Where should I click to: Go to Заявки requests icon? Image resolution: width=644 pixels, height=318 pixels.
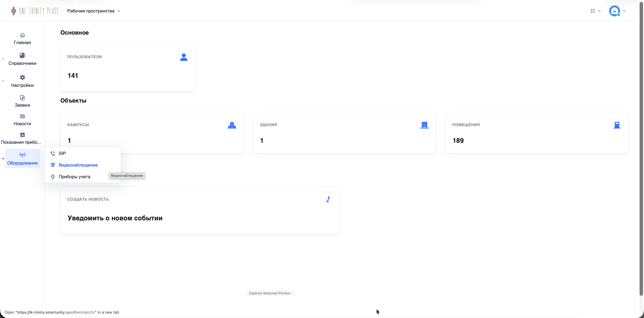click(x=22, y=98)
